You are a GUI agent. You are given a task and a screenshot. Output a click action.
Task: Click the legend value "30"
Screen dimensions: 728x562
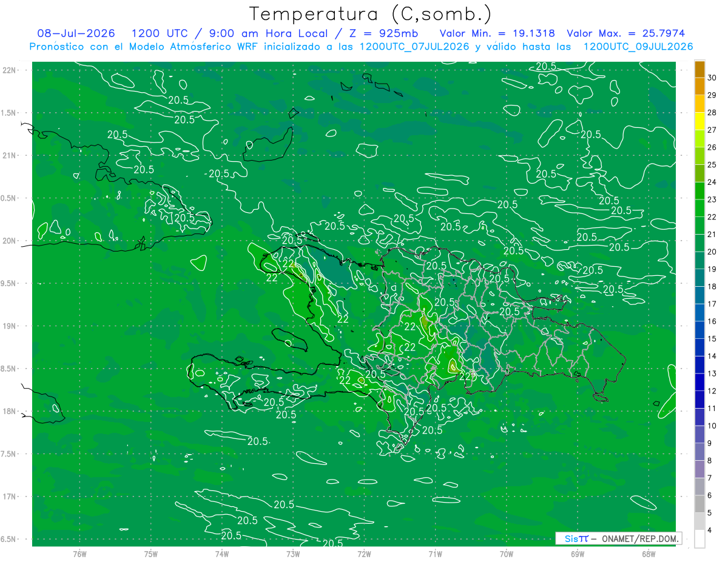coord(712,78)
